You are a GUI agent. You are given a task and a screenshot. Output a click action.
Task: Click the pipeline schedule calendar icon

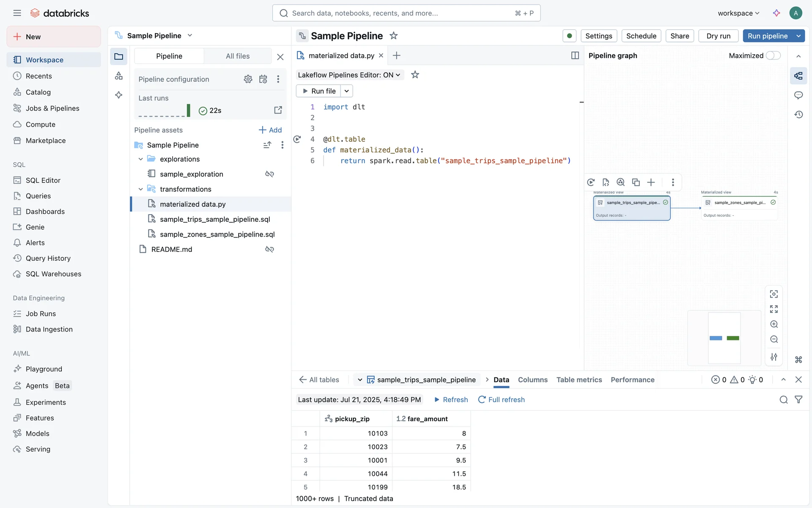[x=263, y=79]
